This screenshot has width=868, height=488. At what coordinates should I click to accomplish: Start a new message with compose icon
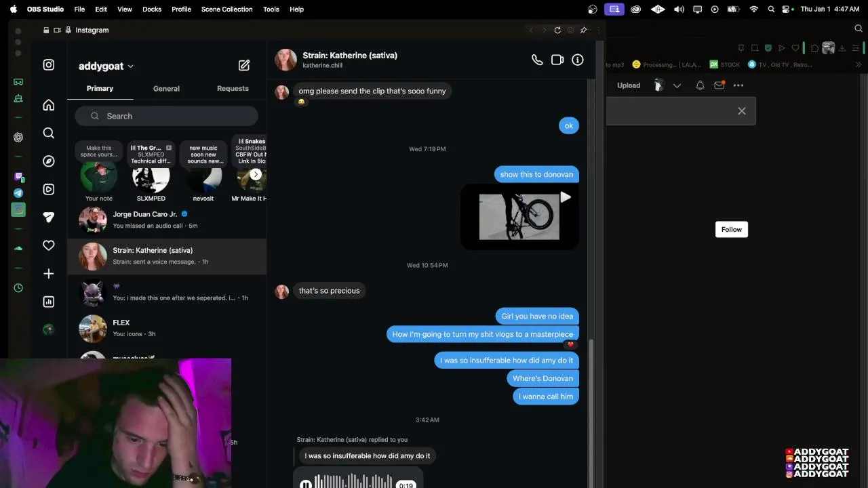coord(244,66)
